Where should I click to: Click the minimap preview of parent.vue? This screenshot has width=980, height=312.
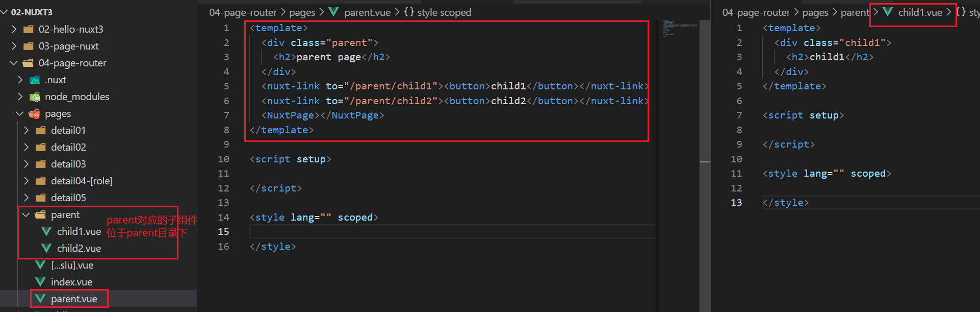point(680,28)
